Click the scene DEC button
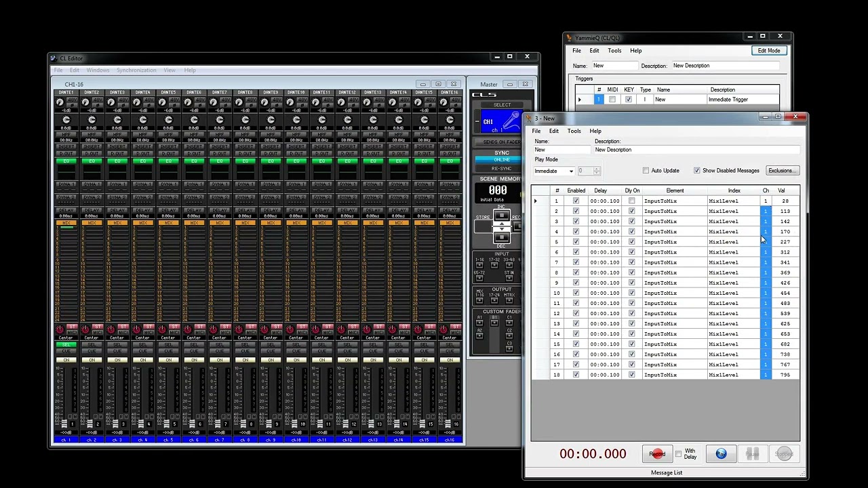Image resolution: width=868 pixels, height=488 pixels. tap(501, 237)
